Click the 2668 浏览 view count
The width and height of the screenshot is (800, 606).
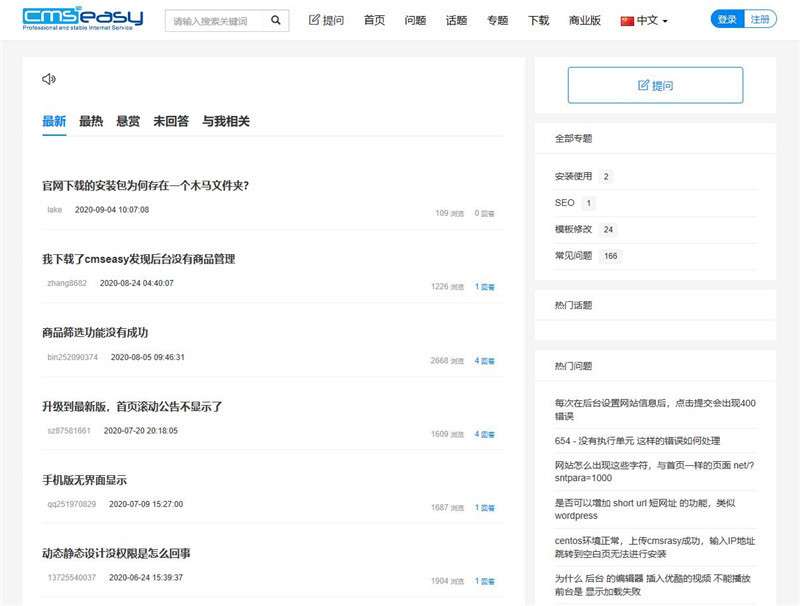447,361
